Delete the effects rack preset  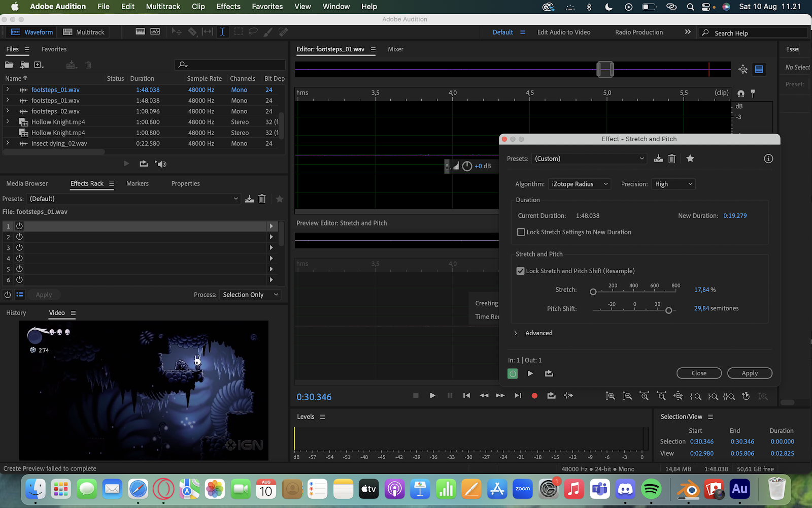pos(262,199)
